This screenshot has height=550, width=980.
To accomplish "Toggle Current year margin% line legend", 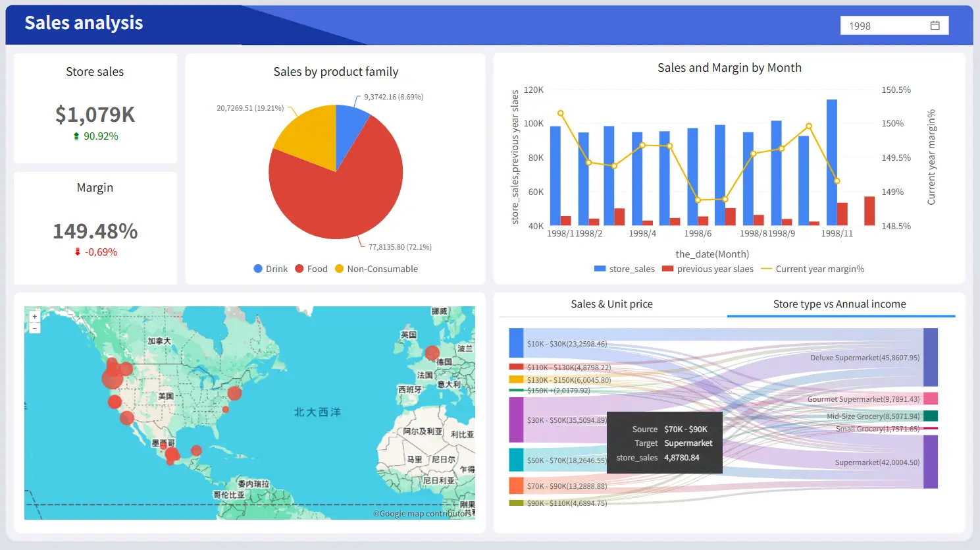I will 812,269.
